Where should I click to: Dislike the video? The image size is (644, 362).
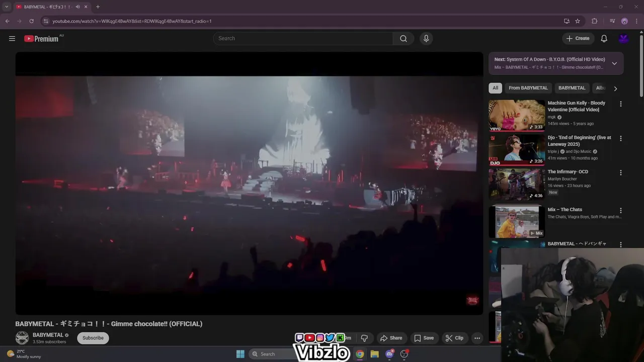coord(365,338)
